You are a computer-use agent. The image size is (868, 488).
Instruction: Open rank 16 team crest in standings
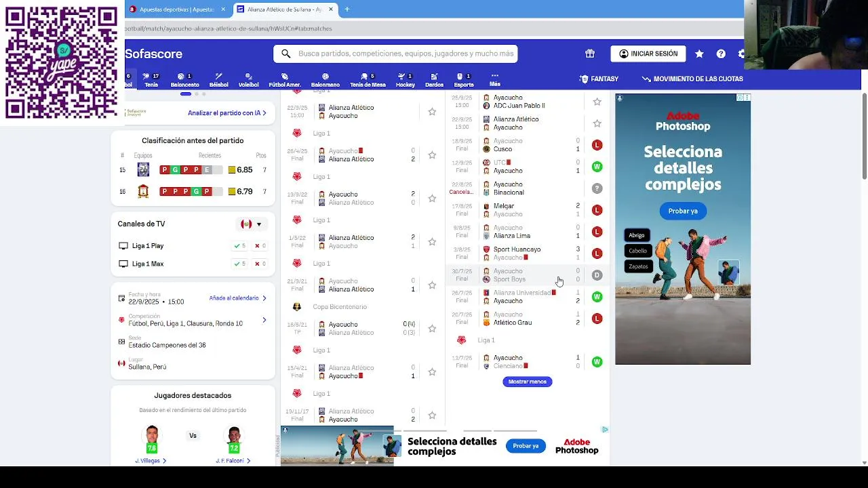pos(143,191)
